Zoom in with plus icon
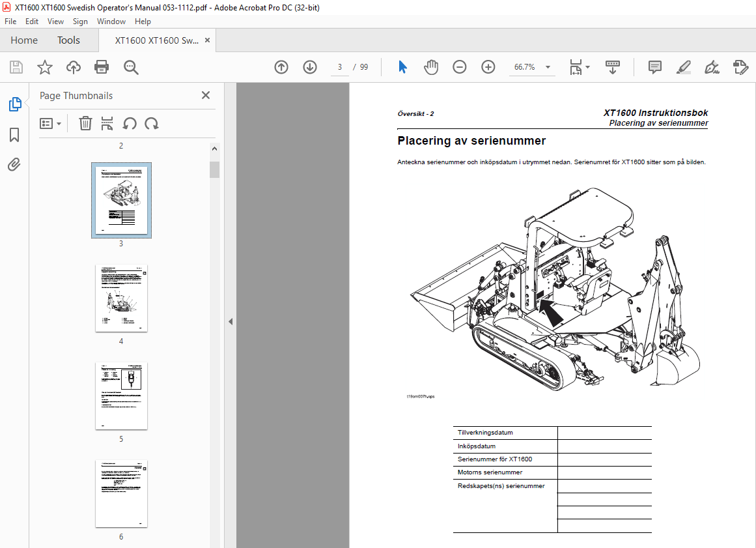 click(x=488, y=67)
